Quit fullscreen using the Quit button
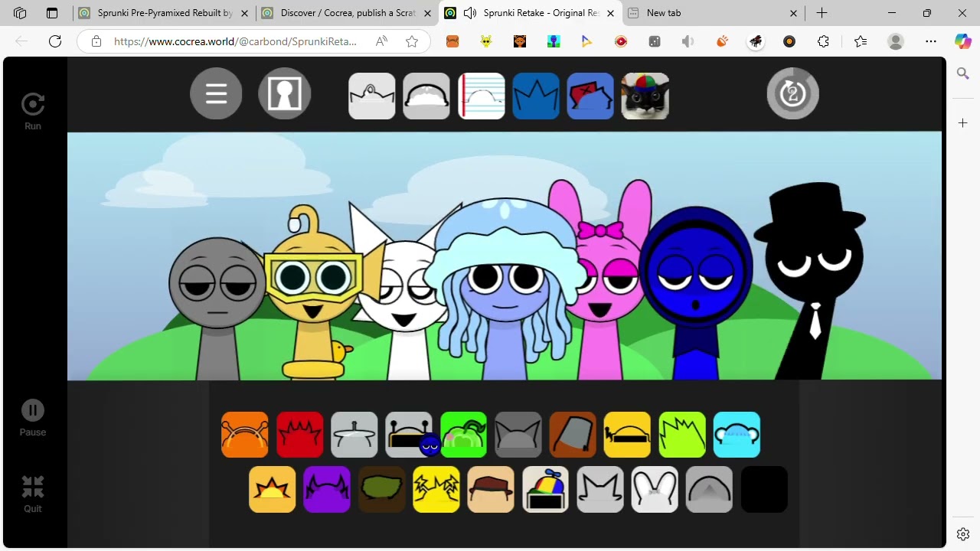This screenshot has height=551, width=980. click(x=33, y=494)
